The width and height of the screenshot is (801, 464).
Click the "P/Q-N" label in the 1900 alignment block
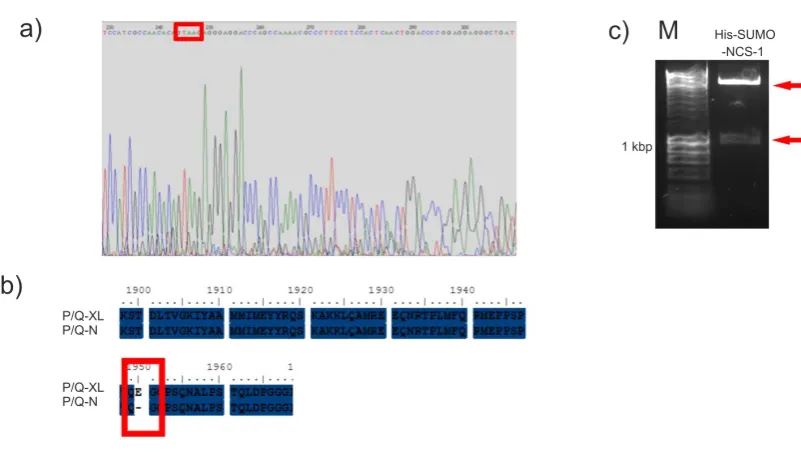pyautogui.click(x=80, y=330)
